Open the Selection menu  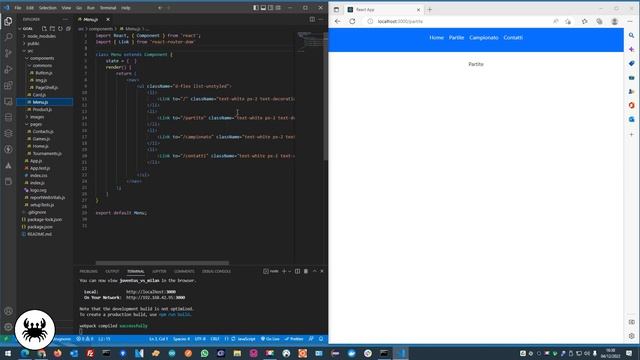tap(48, 8)
